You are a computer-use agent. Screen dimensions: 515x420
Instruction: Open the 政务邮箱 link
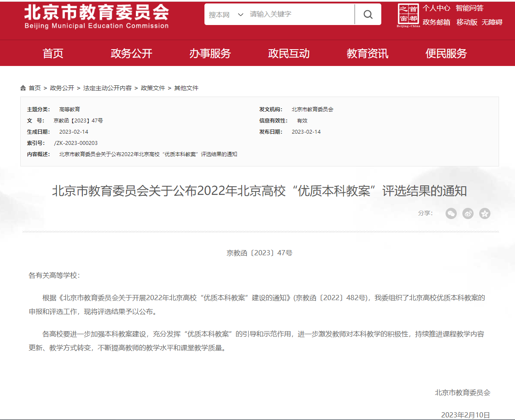(x=436, y=22)
